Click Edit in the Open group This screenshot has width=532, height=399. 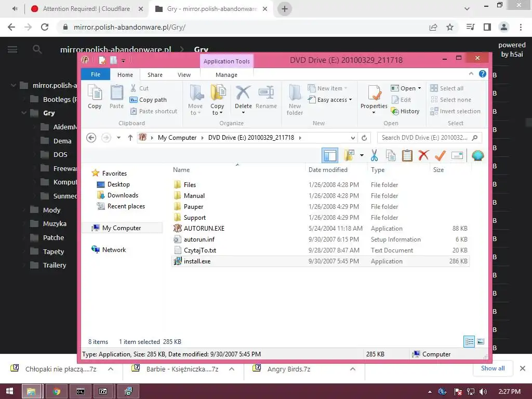(x=401, y=100)
